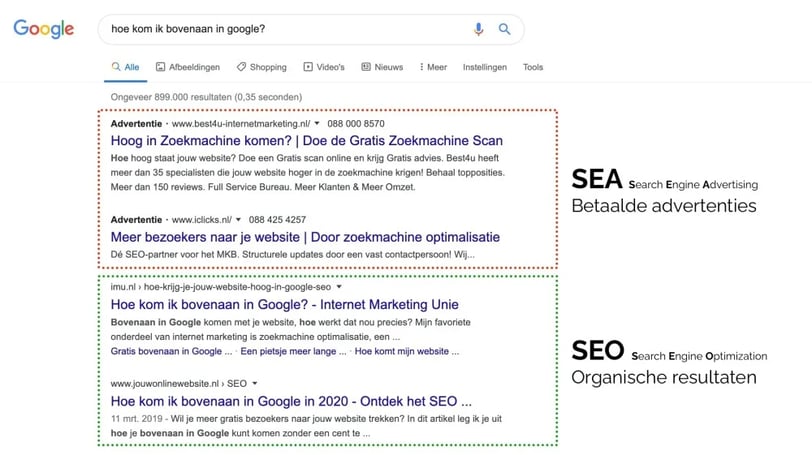Screen dimensions: 812x455
Task: Expand dropdown arrow beside www.iclicks.nl URL
Action: click(239, 219)
